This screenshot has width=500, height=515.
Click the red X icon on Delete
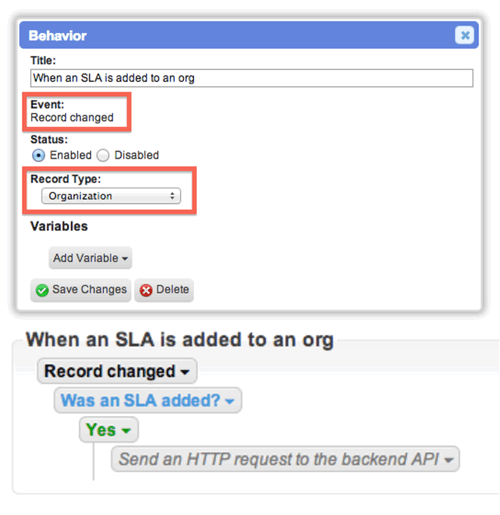(x=146, y=290)
